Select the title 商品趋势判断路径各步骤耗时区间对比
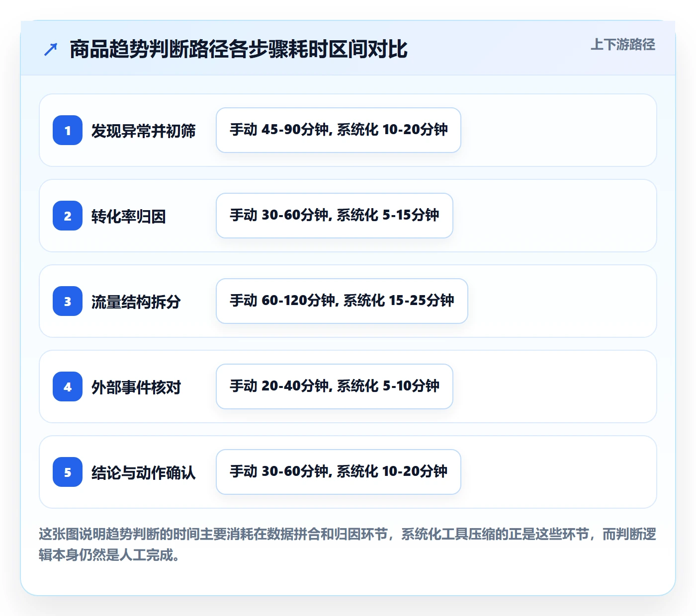Viewport: 696px width, 616px height. click(x=239, y=49)
